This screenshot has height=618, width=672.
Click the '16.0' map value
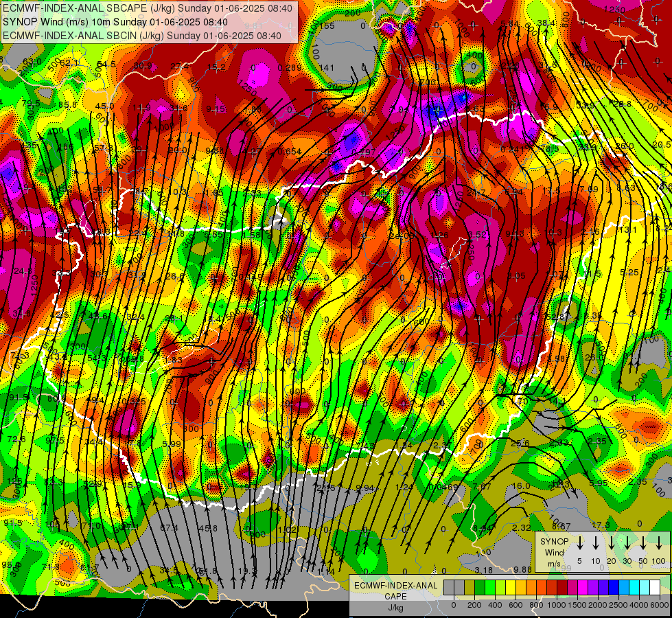point(522,486)
